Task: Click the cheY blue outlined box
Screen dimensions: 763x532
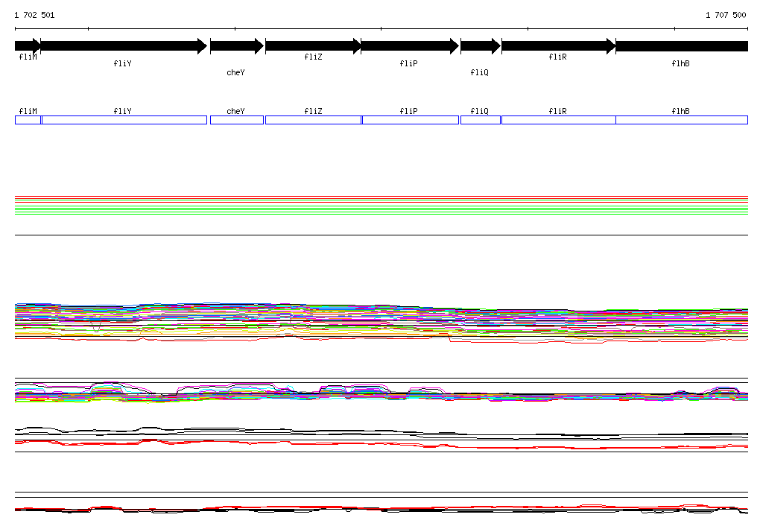Action: (x=237, y=120)
